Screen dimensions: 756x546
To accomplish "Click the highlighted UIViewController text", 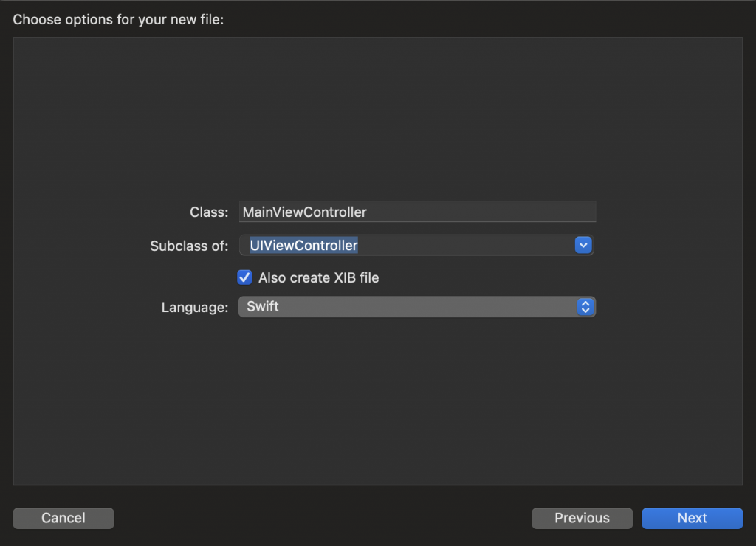I will [x=303, y=246].
